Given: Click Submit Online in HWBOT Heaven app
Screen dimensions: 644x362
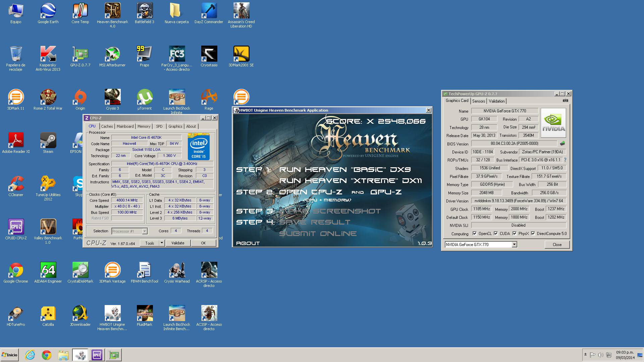Looking at the screenshot, I should pos(318,234).
